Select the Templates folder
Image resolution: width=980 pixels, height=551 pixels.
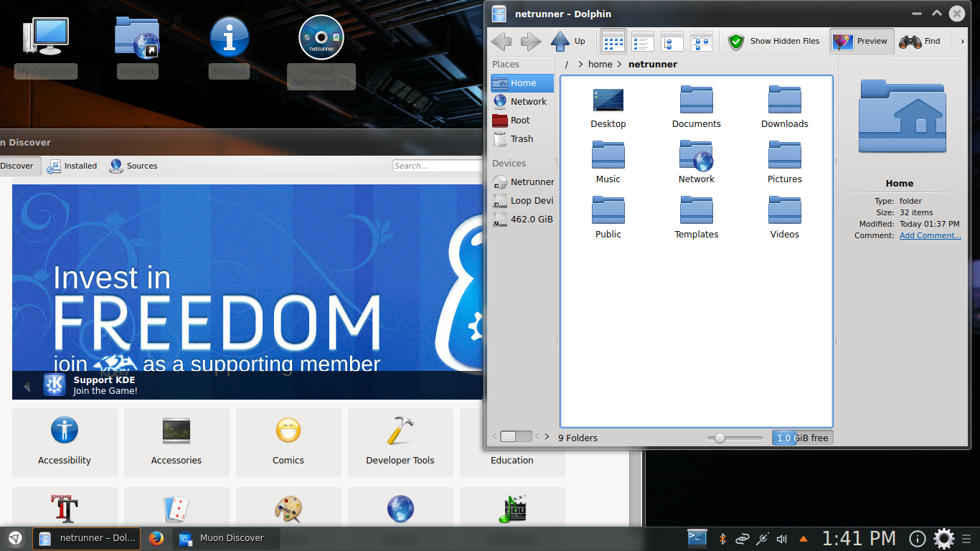point(697,218)
